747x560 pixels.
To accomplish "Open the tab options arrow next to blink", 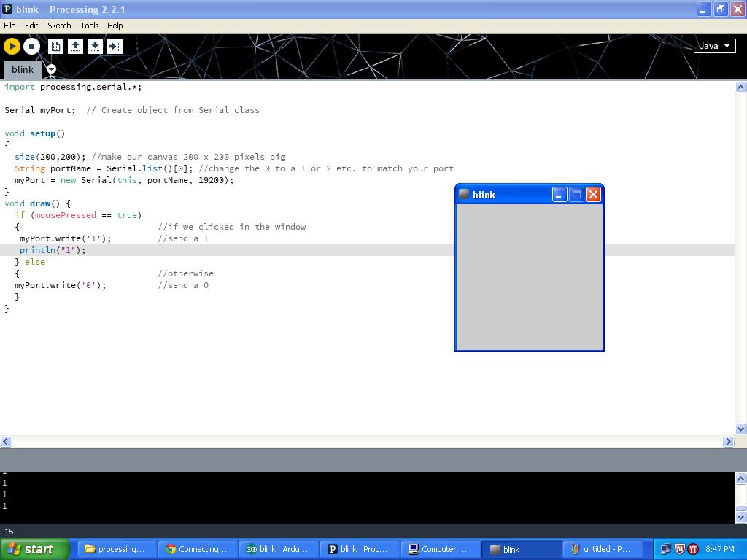I will pyautogui.click(x=51, y=69).
